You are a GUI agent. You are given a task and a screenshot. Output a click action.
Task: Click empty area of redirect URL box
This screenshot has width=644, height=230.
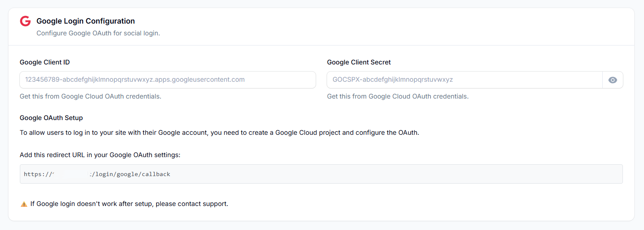tap(380, 174)
